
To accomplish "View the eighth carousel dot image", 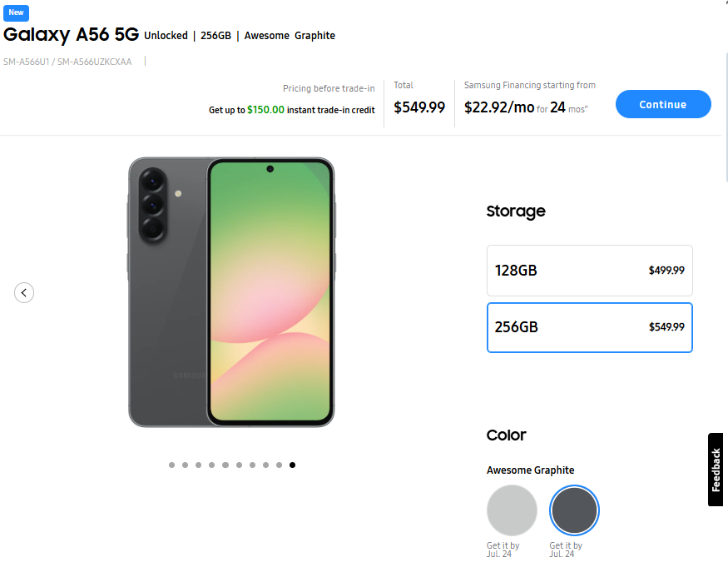I will tap(265, 465).
